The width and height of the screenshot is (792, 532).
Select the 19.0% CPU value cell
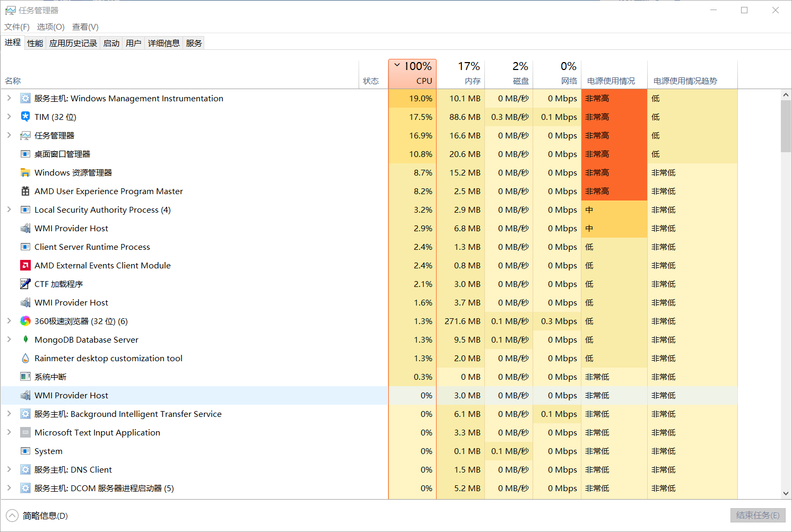click(x=412, y=98)
